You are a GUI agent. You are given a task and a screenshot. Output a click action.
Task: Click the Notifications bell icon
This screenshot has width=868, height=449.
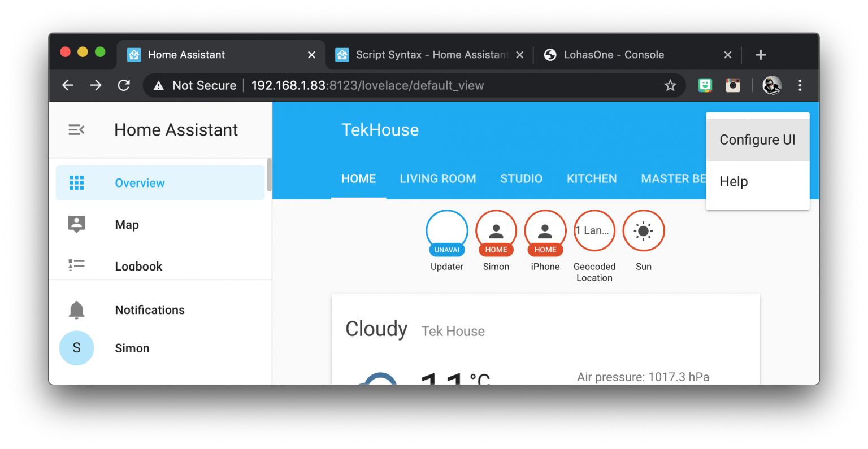(76, 310)
